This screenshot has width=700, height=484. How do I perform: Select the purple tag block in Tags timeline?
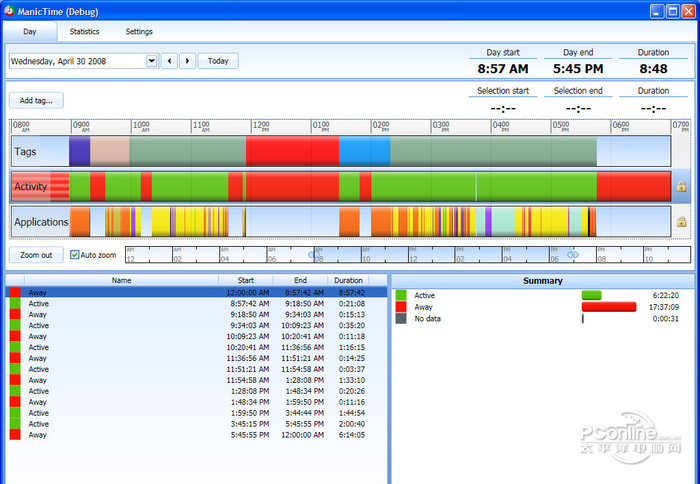coord(79,151)
